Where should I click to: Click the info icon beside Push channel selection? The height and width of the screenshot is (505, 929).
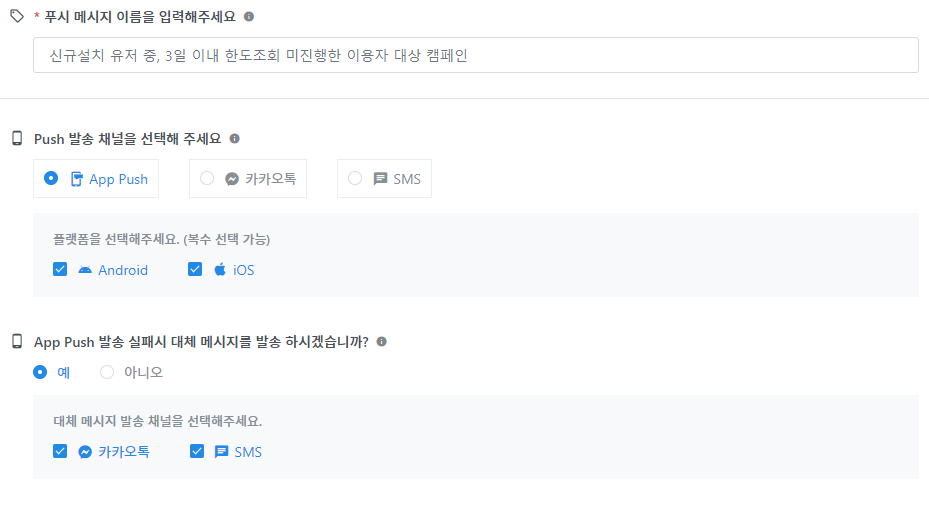click(235, 139)
